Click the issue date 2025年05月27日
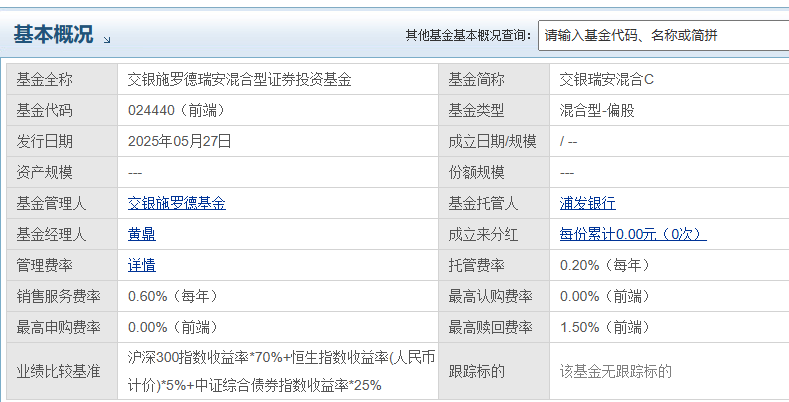The width and height of the screenshot is (789, 402). [180, 141]
